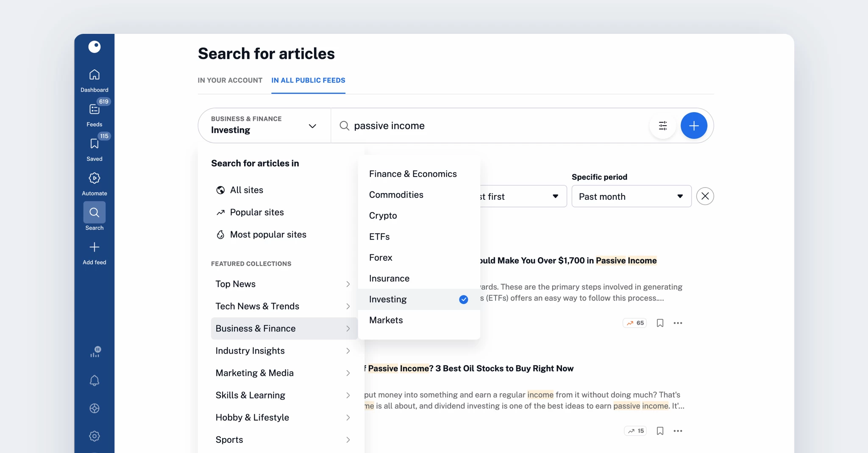The width and height of the screenshot is (868, 453).
Task: Choose ETFs from submenu
Action: pos(419,237)
